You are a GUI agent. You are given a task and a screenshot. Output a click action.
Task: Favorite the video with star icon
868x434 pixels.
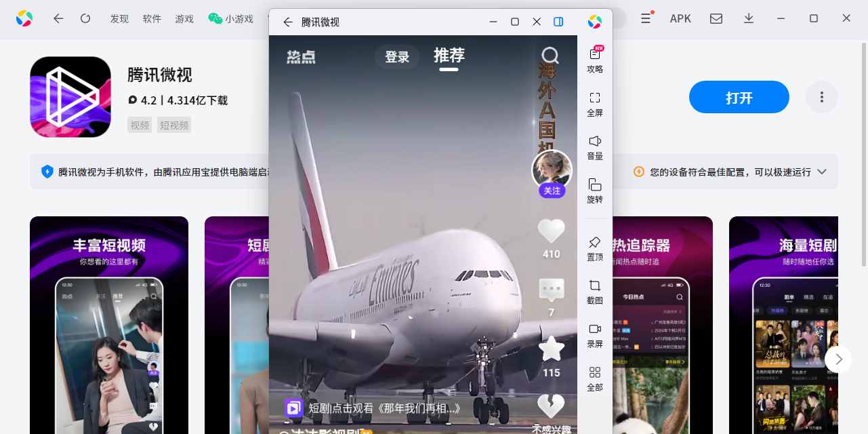551,349
